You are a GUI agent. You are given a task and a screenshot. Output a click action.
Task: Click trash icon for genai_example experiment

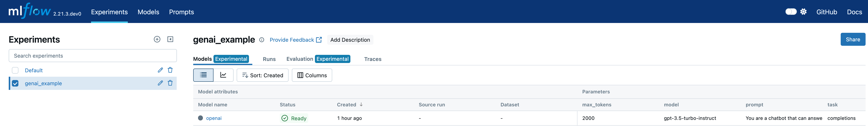coord(170,83)
